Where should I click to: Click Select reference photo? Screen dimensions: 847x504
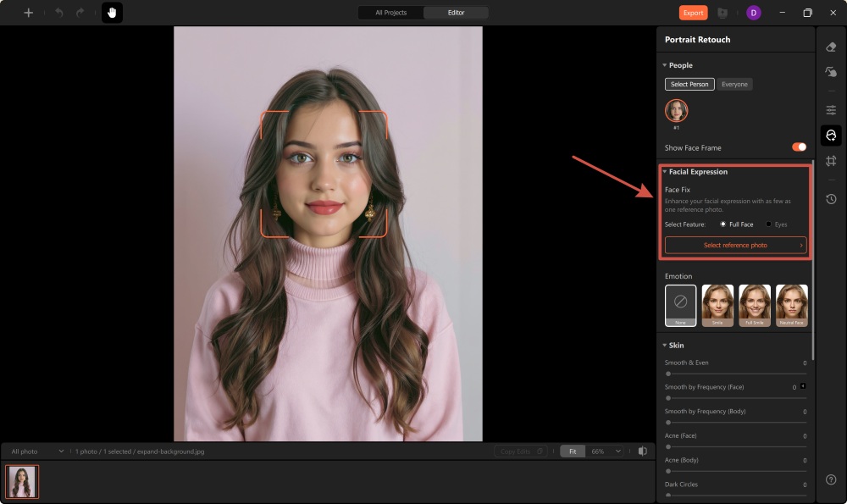click(735, 245)
